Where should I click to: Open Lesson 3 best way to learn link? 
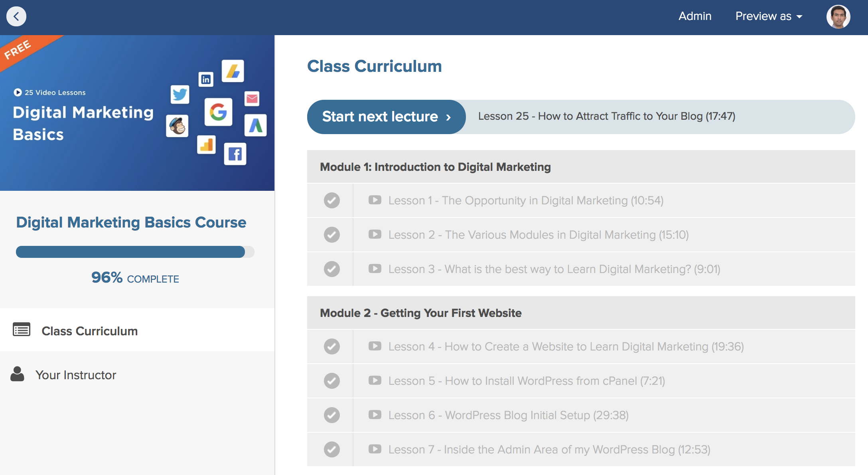(x=554, y=269)
